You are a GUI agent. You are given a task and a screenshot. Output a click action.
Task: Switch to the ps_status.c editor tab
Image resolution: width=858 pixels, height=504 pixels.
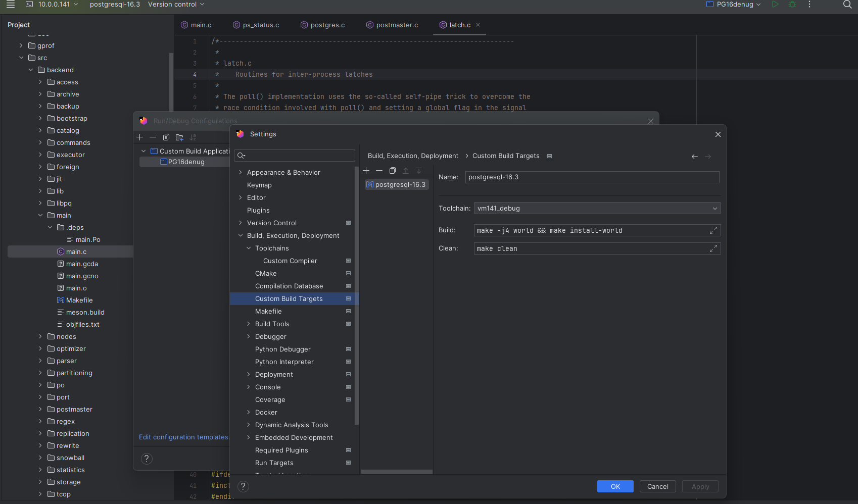tap(256, 25)
